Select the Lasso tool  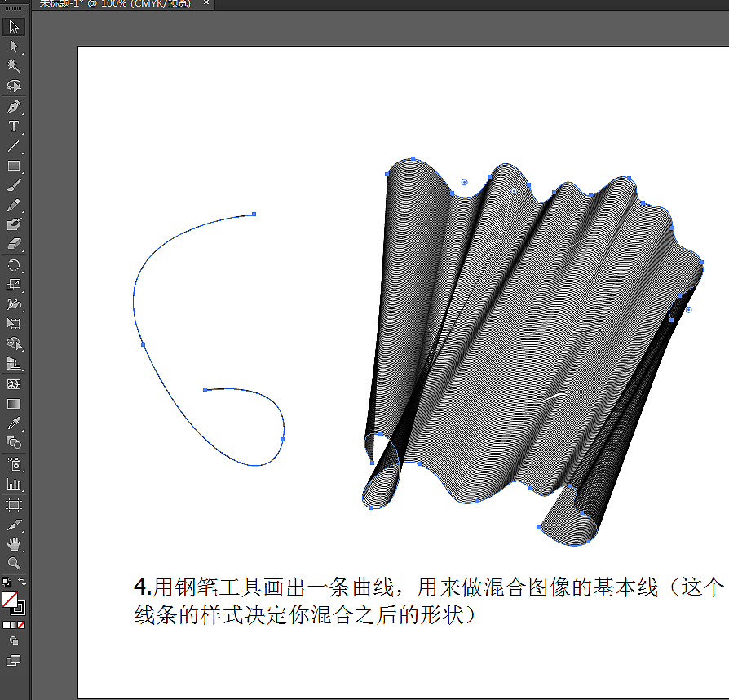click(14, 86)
